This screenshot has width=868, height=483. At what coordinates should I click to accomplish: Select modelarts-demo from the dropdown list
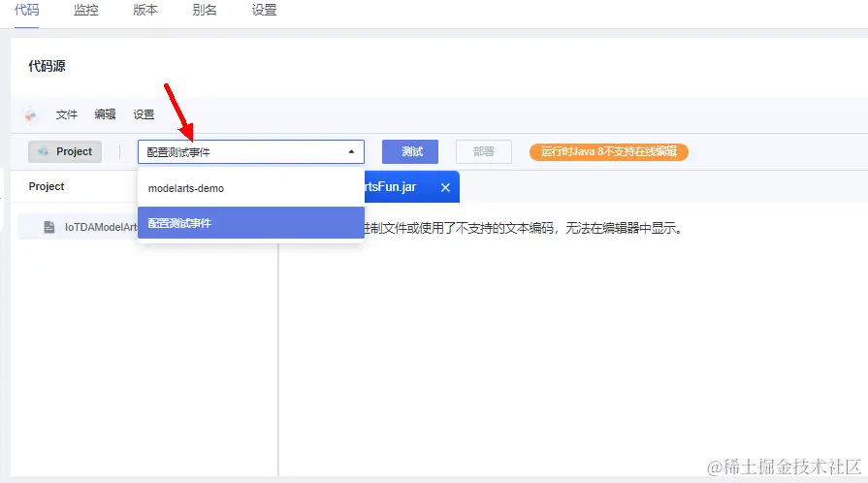[251, 188]
